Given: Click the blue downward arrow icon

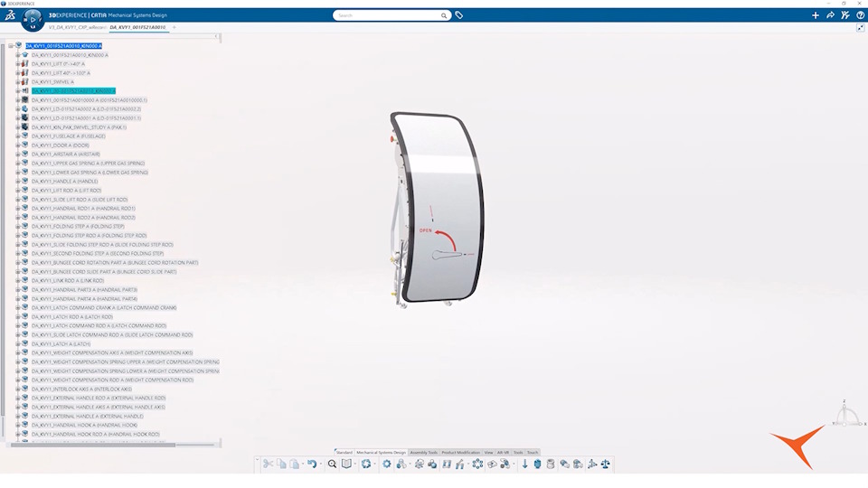Looking at the screenshot, I should pos(524,465).
